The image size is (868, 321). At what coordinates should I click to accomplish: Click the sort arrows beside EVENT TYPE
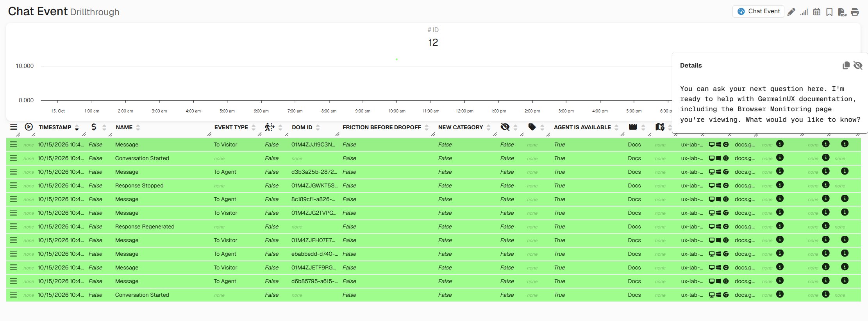[254, 127]
